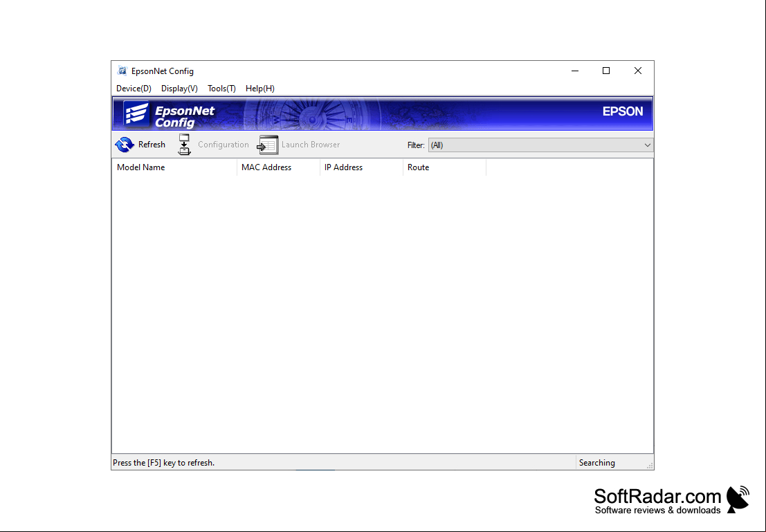Open the Help(H) menu
The height and width of the screenshot is (532, 766).
click(x=260, y=89)
